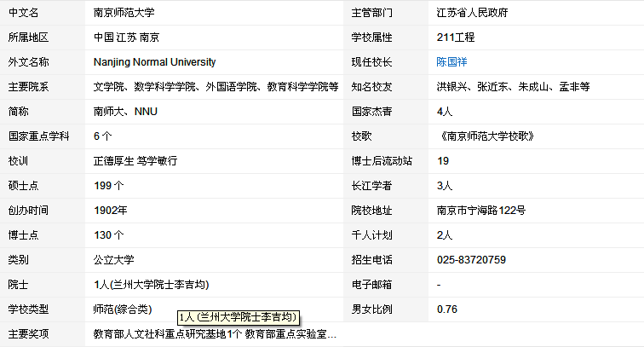Select the 院士 row value 1人(兰州大学院士李吉均)
644x347 pixels.
point(151,284)
